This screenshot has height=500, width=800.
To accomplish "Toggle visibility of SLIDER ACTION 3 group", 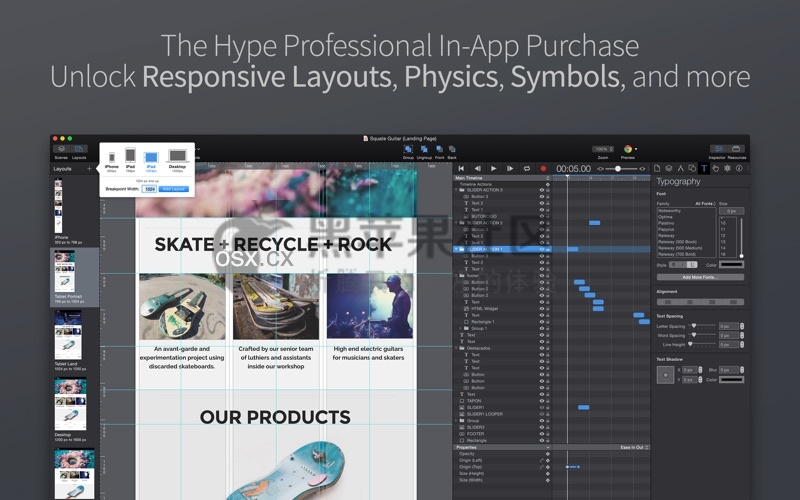I will (542, 190).
